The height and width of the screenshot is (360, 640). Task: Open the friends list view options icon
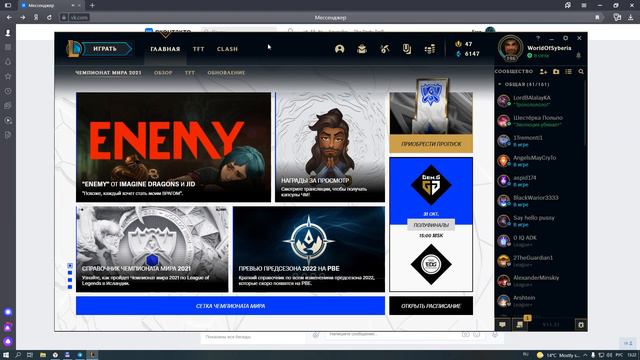(x=568, y=71)
